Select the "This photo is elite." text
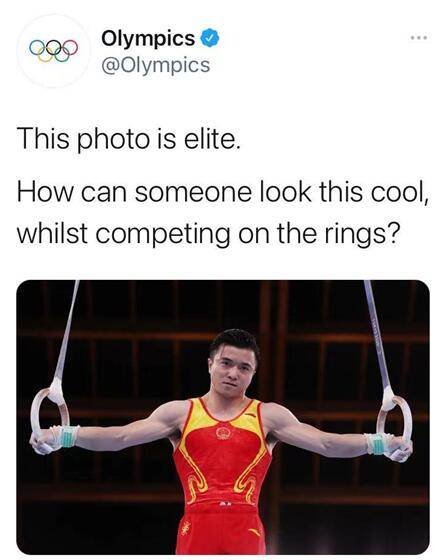This screenshot has width=435, height=560. click(129, 139)
